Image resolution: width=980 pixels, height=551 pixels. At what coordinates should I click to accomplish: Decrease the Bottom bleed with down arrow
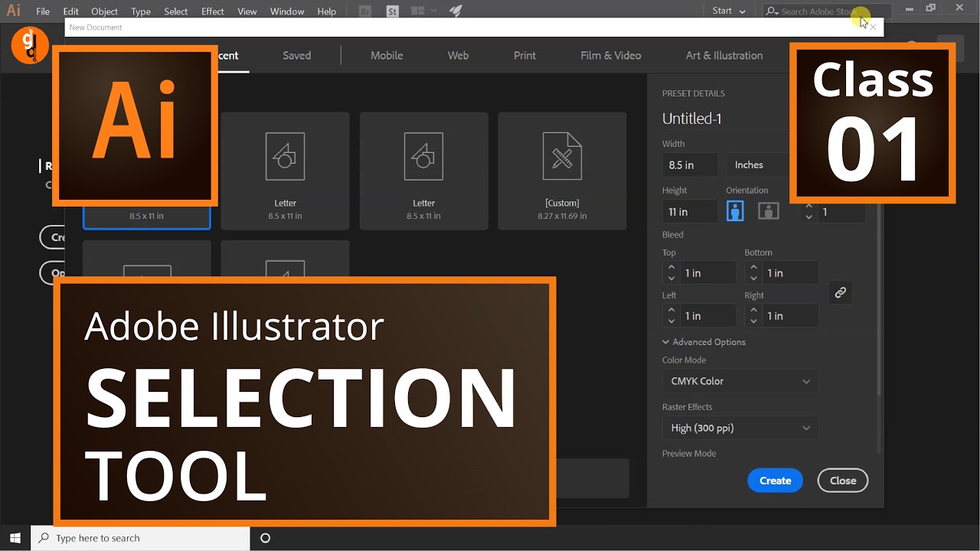pos(754,279)
